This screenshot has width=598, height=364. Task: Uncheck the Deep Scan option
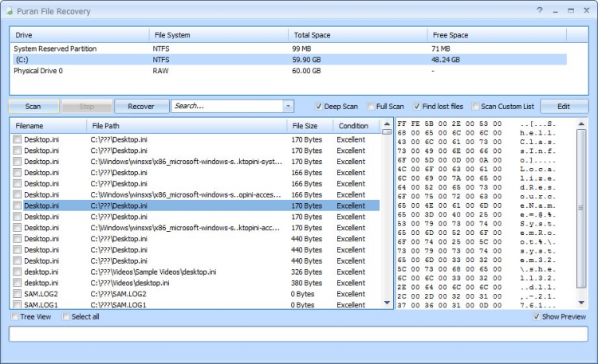(x=319, y=106)
